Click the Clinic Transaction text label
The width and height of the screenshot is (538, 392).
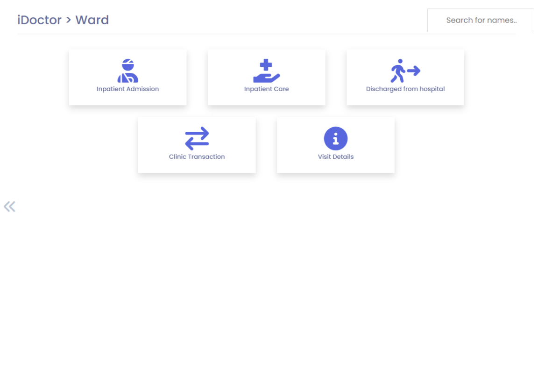click(x=197, y=157)
